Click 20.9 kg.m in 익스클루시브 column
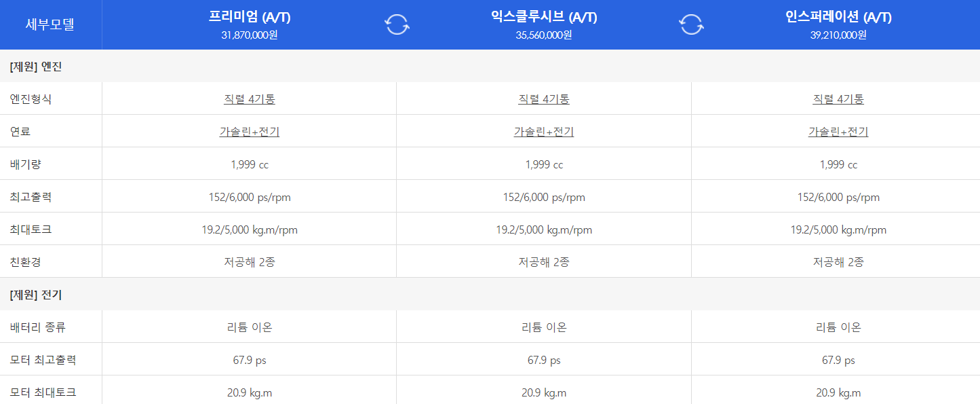Viewport: 980px width, 404px height. pyautogui.click(x=544, y=393)
